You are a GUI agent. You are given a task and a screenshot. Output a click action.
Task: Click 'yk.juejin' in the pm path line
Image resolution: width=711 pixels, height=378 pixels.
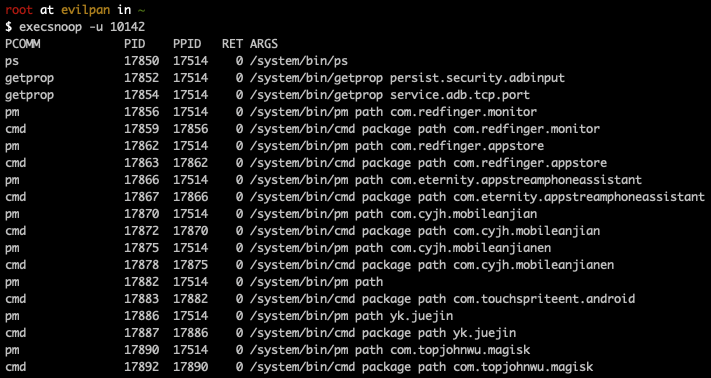[x=421, y=316]
